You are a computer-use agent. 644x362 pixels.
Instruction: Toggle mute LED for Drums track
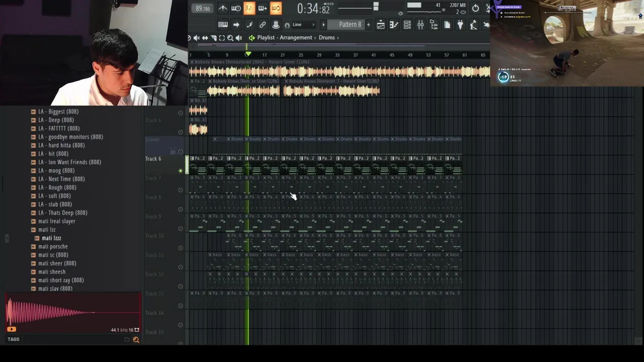pos(181,152)
